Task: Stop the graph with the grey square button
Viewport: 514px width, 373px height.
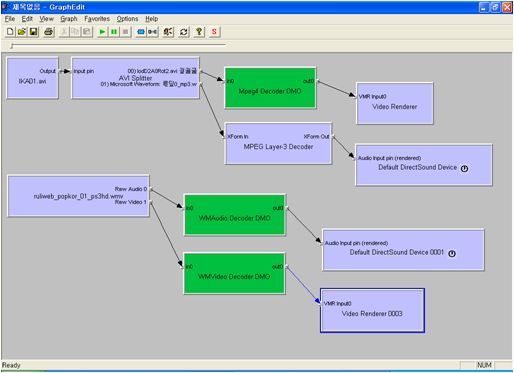Action: pos(125,32)
